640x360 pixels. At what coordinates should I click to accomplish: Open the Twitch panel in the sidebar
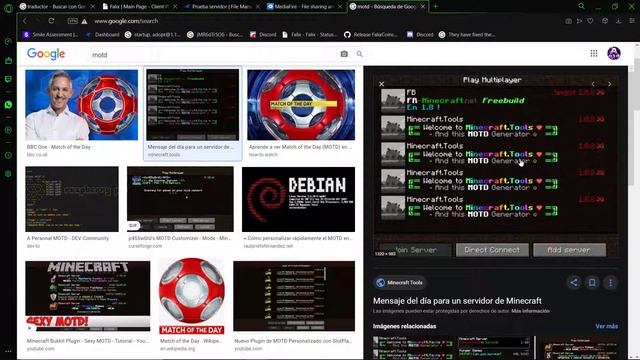(8, 79)
